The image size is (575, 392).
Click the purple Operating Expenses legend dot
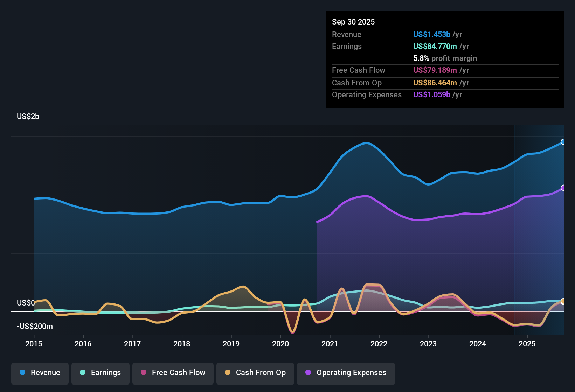(x=307, y=373)
